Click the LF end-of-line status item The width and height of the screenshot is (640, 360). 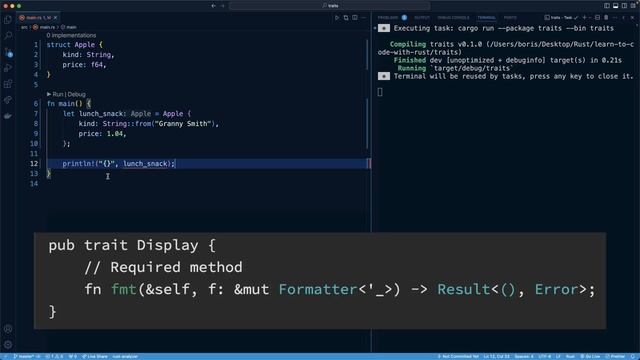point(558,356)
